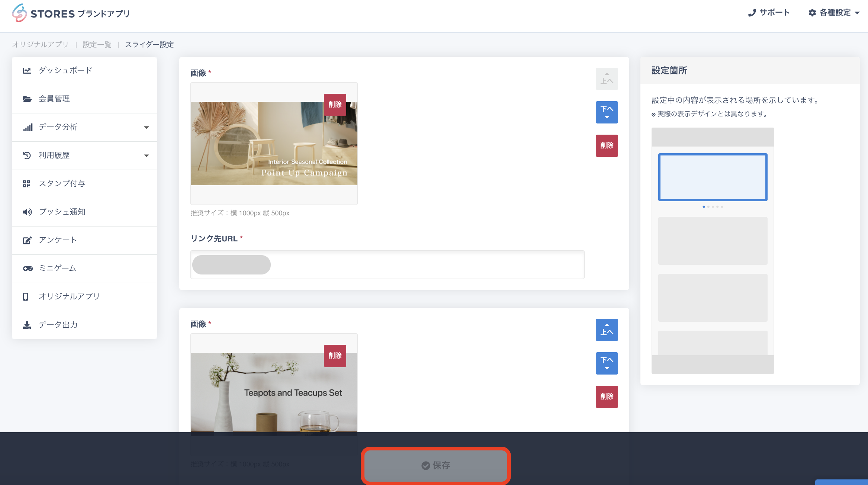Click the スライダー設定 breadcrumb text
Screen dimensions: 868x485
[150, 45]
